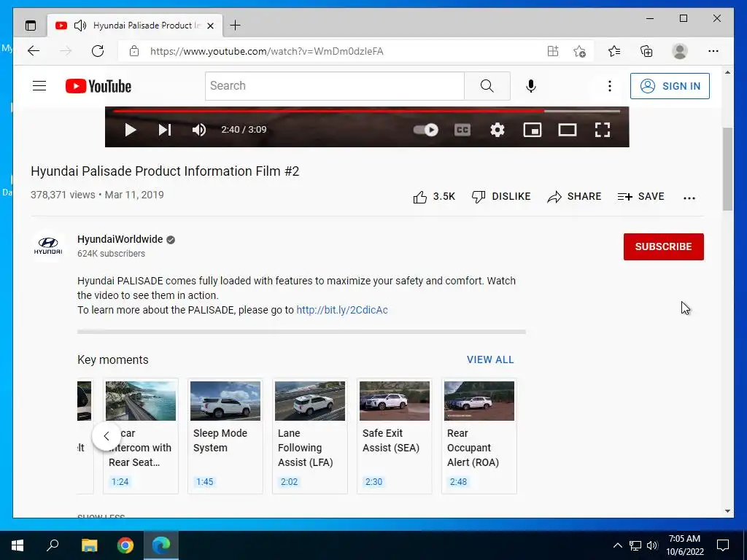This screenshot has width=747, height=560.
Task: Open YouTube settings three-dot menu
Action: (609, 86)
